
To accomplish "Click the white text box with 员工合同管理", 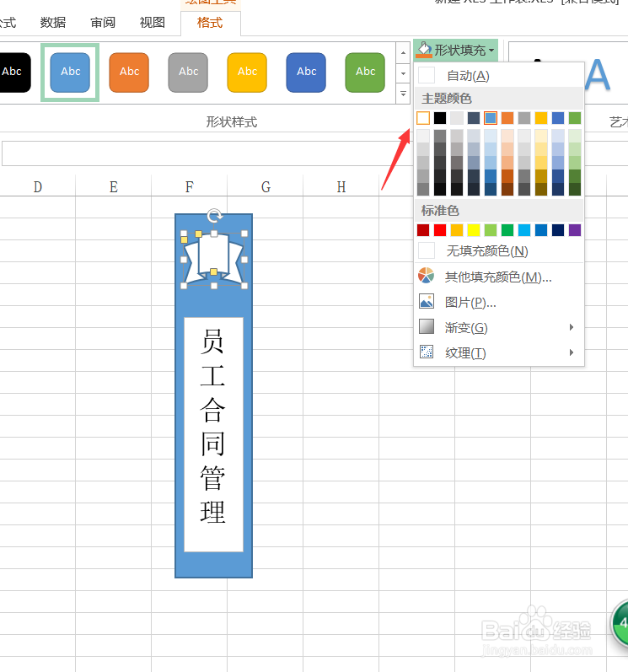I will (x=214, y=434).
